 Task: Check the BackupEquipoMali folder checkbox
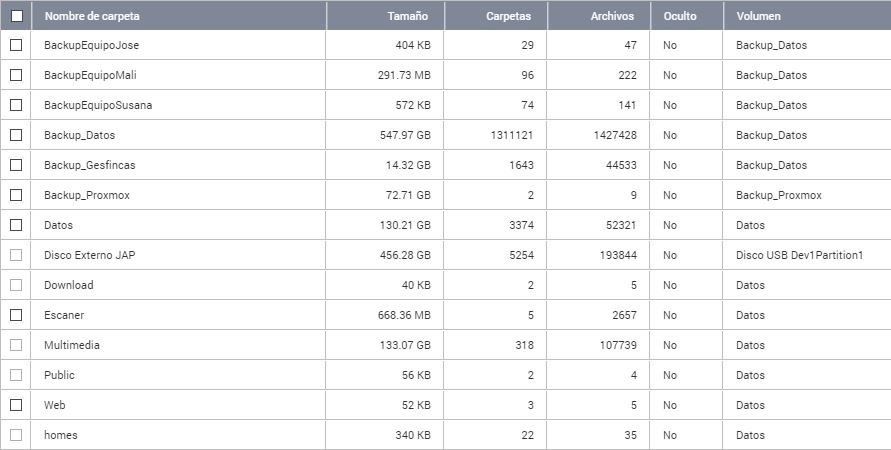pyautogui.click(x=16, y=75)
